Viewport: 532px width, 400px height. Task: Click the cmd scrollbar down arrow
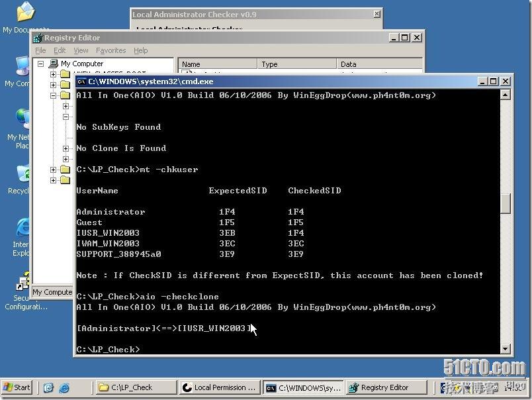pyautogui.click(x=505, y=349)
